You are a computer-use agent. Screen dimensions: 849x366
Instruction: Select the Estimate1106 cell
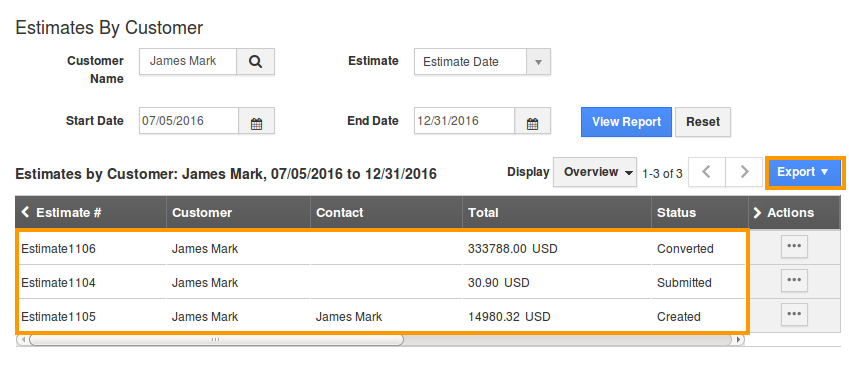pyautogui.click(x=58, y=249)
